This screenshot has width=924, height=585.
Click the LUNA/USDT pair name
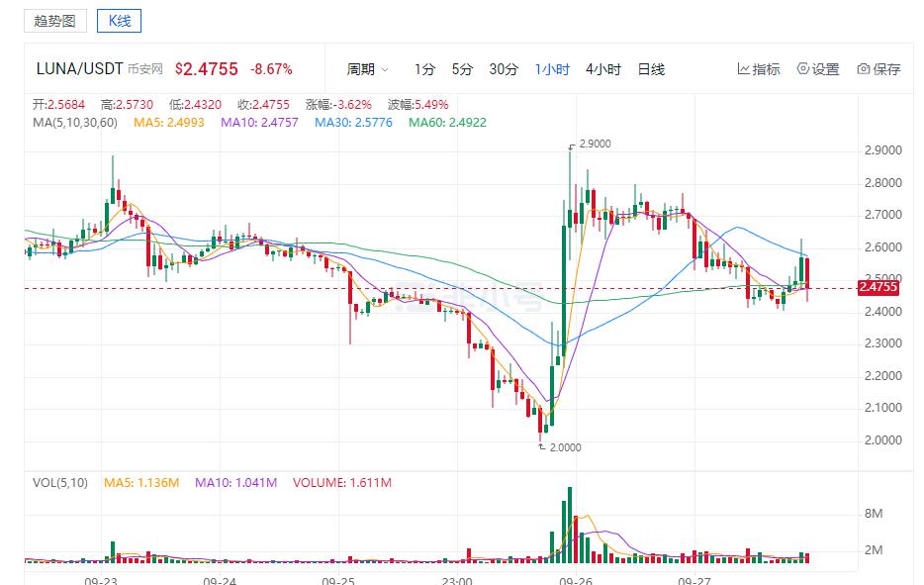coord(79,69)
